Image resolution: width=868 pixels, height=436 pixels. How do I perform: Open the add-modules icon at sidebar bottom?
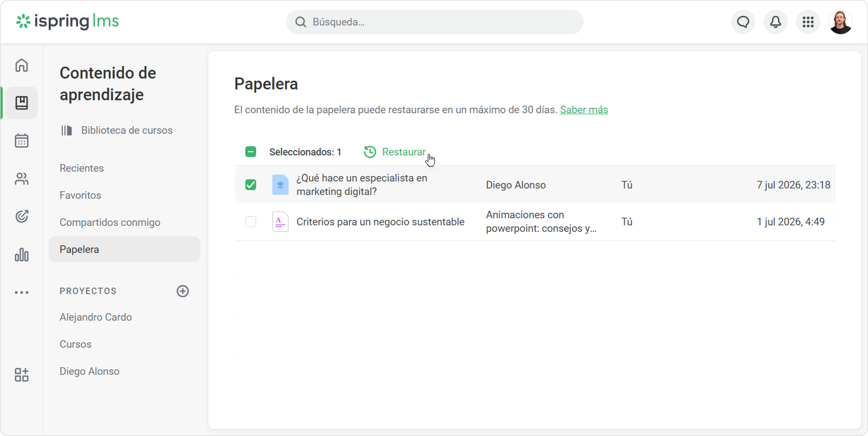(x=22, y=375)
